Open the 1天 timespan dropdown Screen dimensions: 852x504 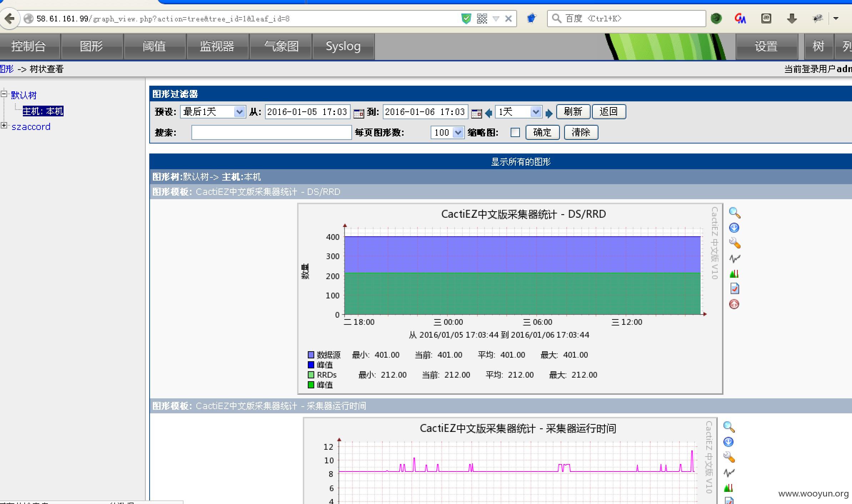tap(518, 112)
